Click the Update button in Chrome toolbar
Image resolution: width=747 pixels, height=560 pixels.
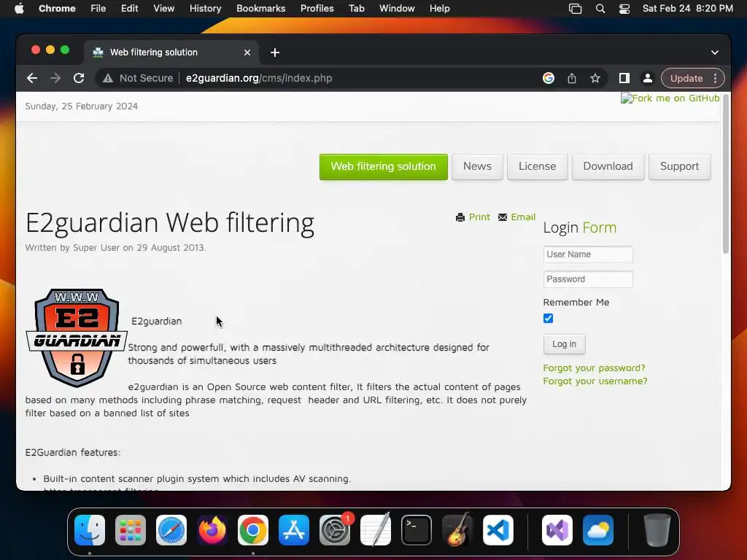686,78
